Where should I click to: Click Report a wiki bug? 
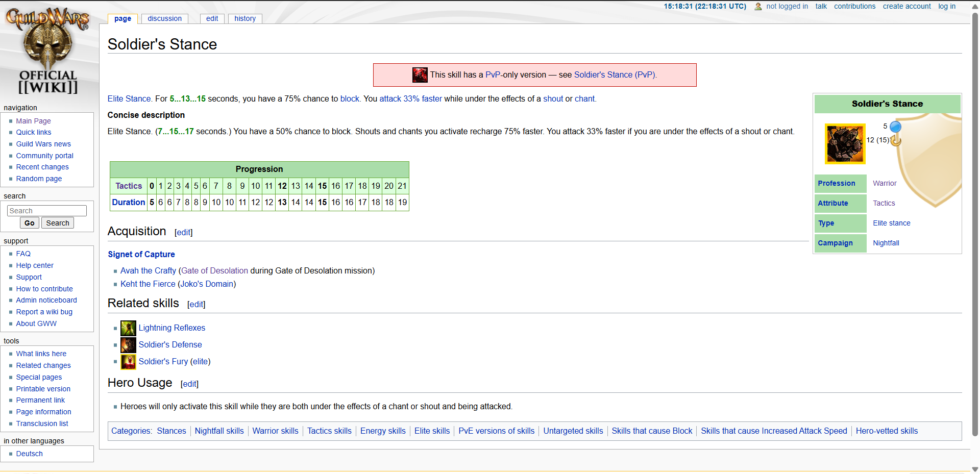click(x=44, y=312)
